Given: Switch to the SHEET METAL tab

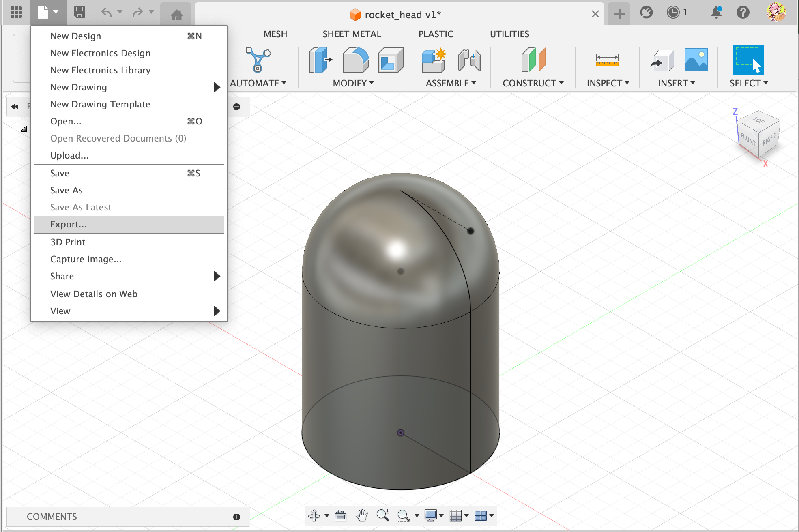Looking at the screenshot, I should tap(352, 34).
